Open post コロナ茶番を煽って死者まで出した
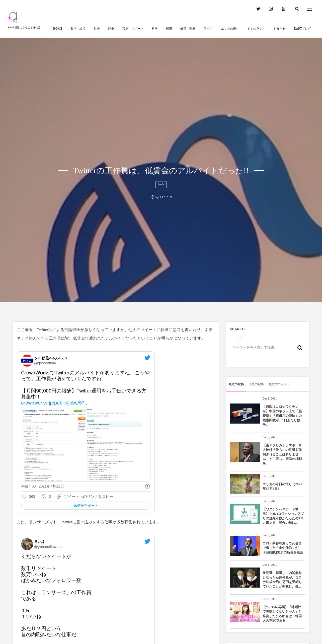 (283, 548)
